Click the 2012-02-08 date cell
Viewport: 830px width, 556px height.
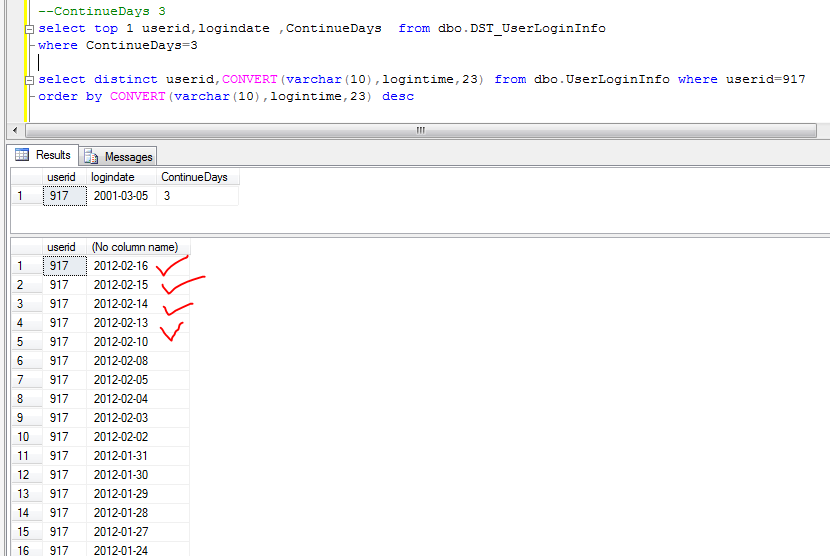138,361
